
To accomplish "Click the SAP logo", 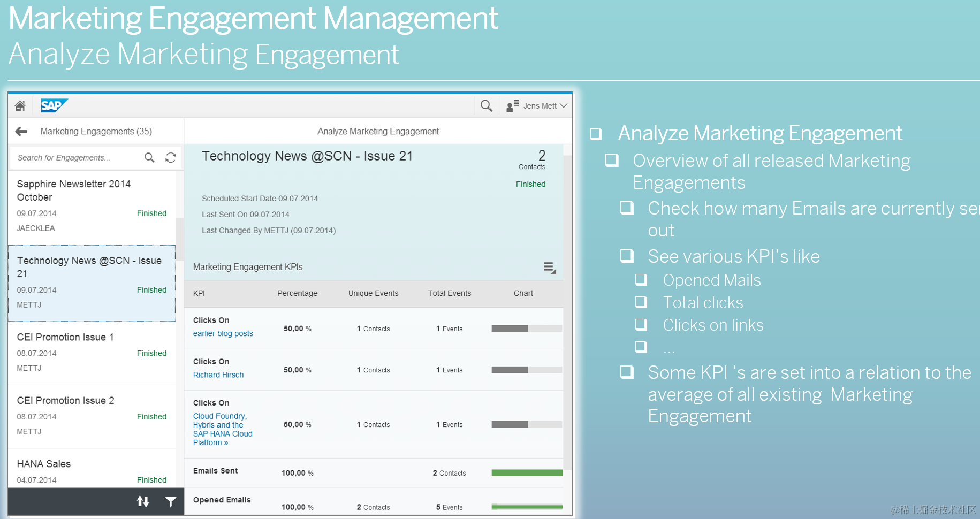I will pos(54,105).
